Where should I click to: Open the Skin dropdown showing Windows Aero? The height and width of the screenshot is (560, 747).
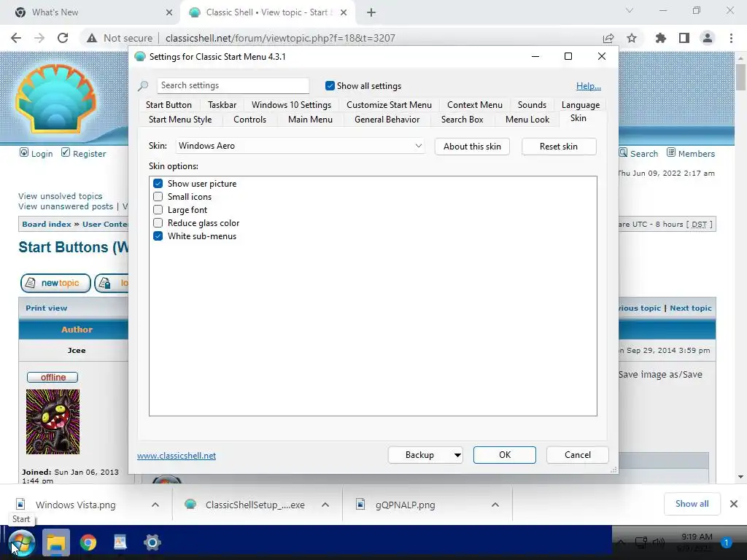tap(300, 146)
